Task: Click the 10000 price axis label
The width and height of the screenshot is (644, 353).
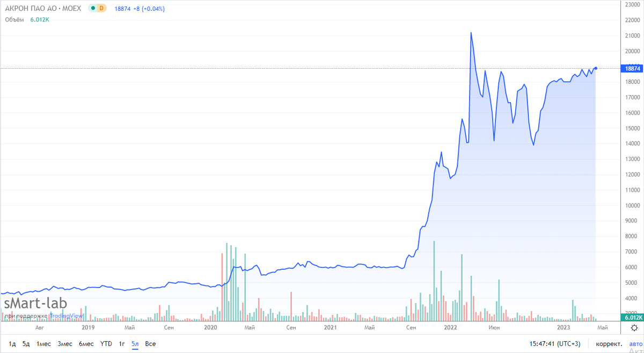Action: tap(632, 206)
